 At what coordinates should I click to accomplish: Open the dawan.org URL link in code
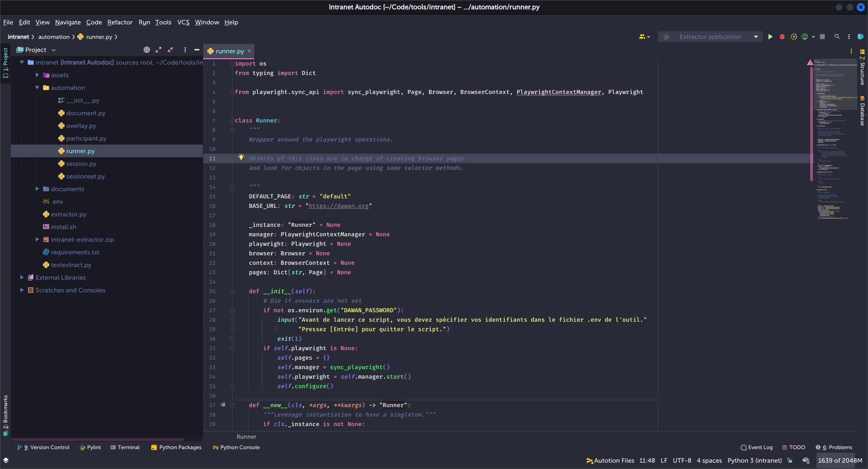pyautogui.click(x=338, y=206)
